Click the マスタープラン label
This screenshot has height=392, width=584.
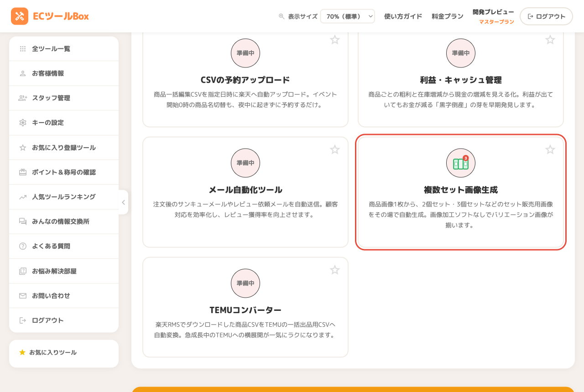[496, 22]
